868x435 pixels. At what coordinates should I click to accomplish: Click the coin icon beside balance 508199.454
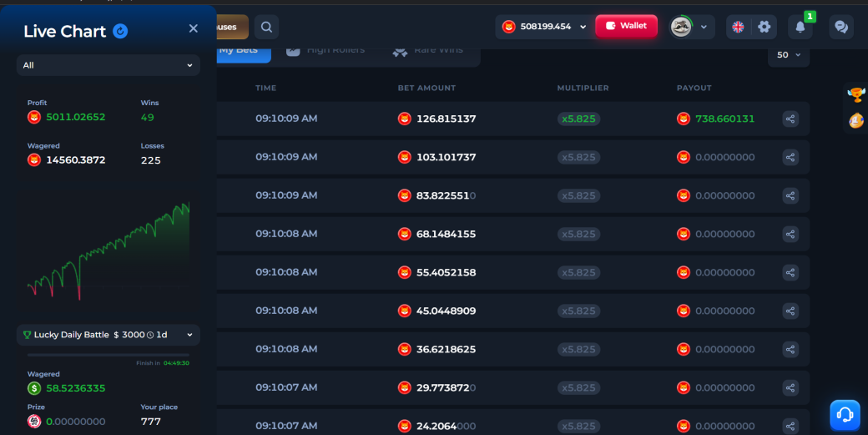pos(509,27)
